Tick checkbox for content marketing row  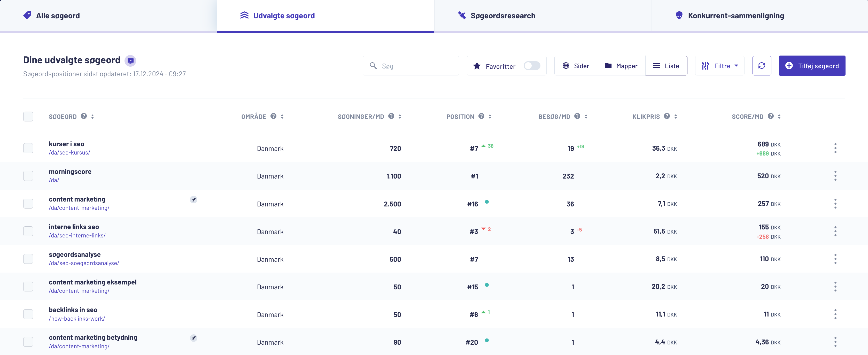click(28, 204)
